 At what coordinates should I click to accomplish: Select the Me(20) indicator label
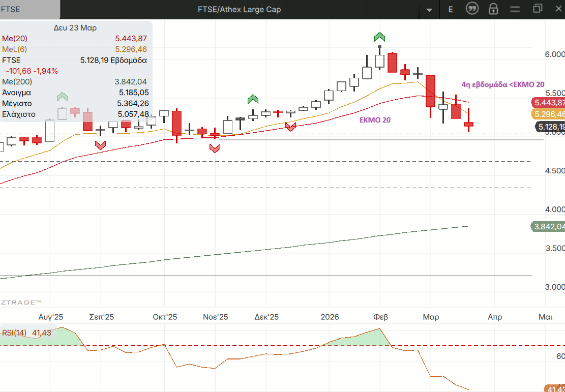15,39
